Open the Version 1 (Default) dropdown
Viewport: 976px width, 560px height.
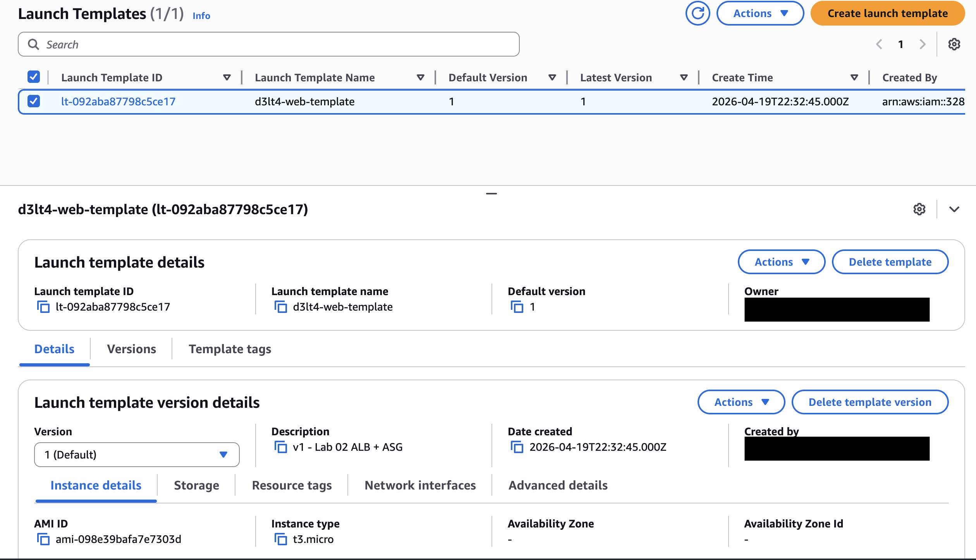point(137,455)
